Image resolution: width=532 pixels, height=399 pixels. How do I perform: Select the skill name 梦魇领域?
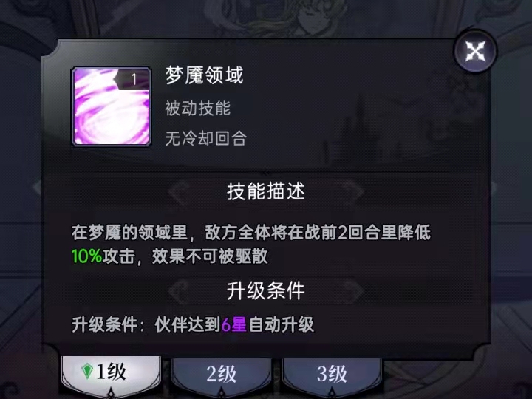pyautogui.click(x=204, y=75)
